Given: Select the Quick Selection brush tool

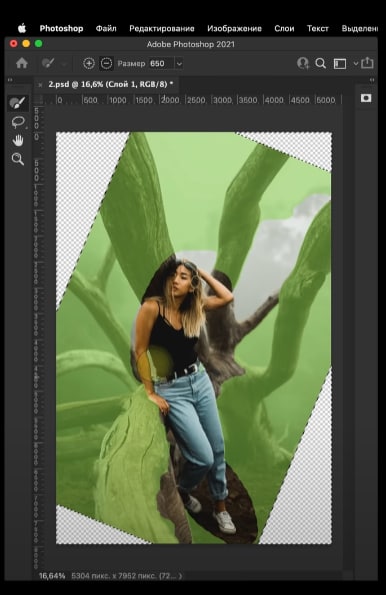Looking at the screenshot, I should click(17, 103).
